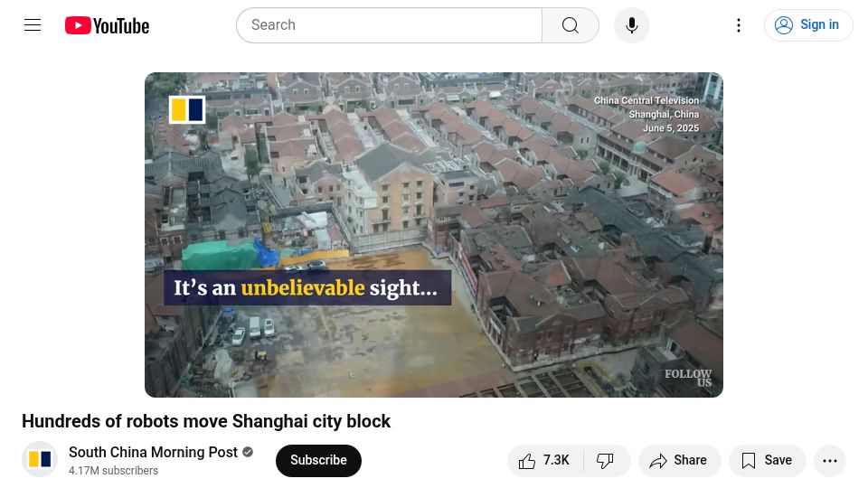868x488 pixels.
Task: Click the Sign in button
Action: [x=808, y=25]
